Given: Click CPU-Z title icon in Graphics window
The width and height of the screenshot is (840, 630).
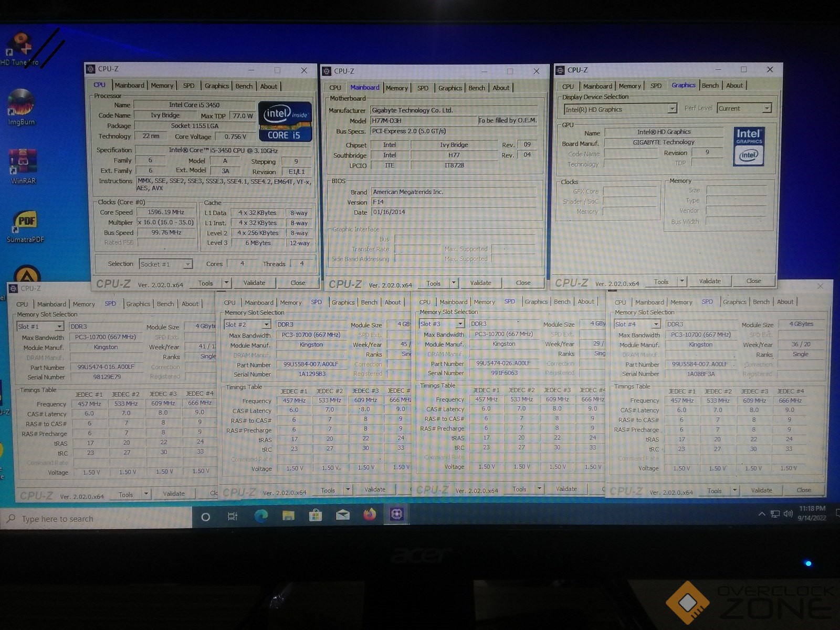Looking at the screenshot, I should tap(560, 70).
